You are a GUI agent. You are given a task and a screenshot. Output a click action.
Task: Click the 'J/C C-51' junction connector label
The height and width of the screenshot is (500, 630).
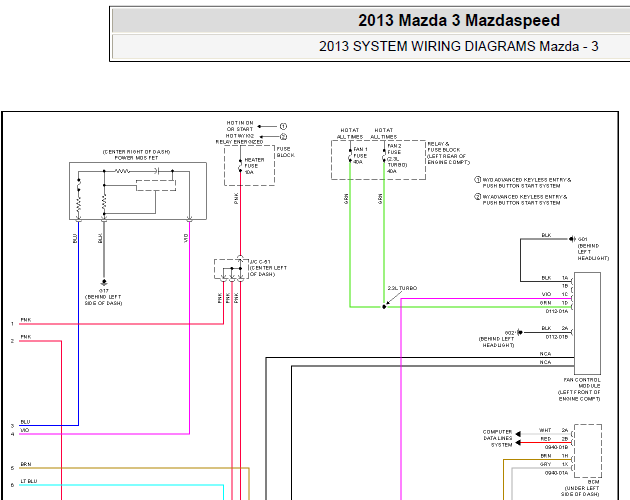[260, 262]
